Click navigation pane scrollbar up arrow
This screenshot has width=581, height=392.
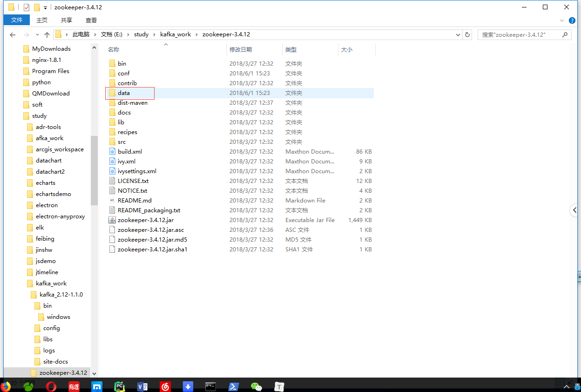94,47
